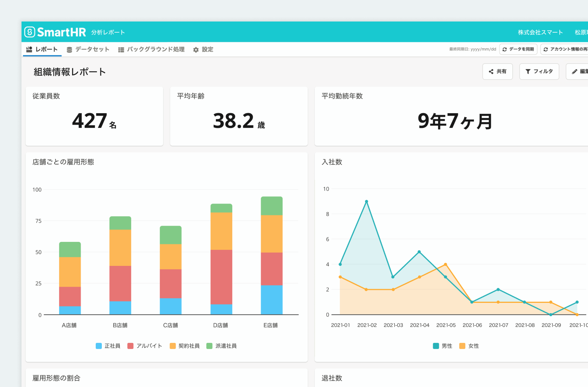Toggle the 正社員 legend swatch
The width and height of the screenshot is (588, 387).
tap(99, 346)
